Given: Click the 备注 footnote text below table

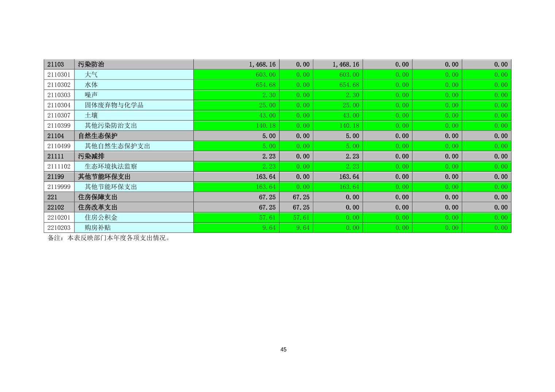Looking at the screenshot, I should pos(109,238).
